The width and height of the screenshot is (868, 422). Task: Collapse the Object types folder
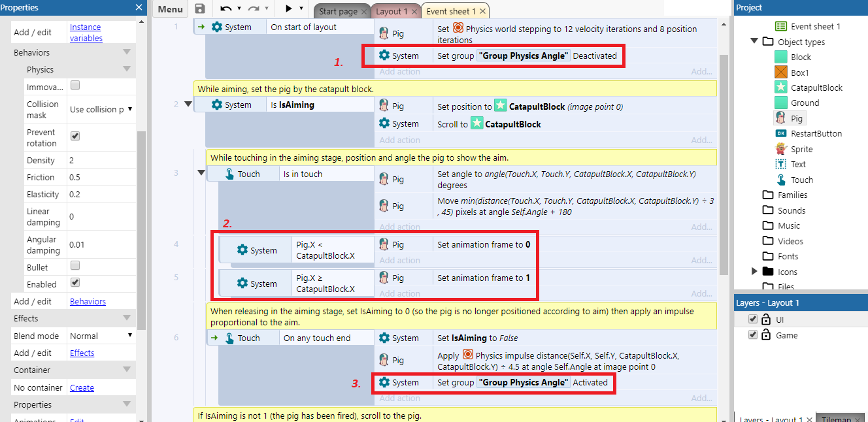(754, 42)
